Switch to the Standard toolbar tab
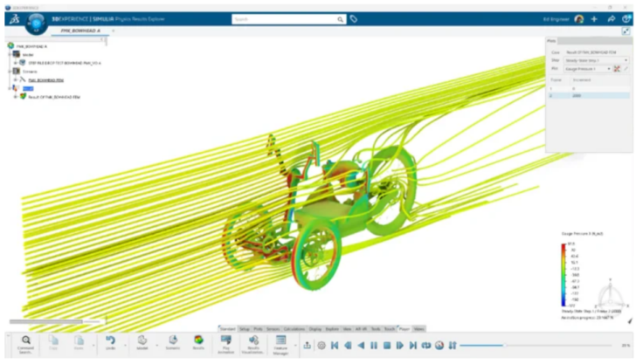The image size is (636, 364). [227, 329]
